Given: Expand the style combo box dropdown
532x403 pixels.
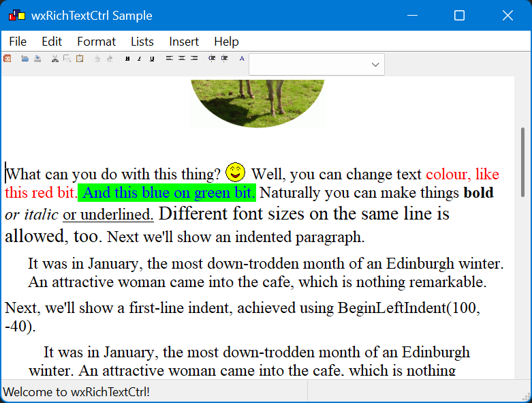Looking at the screenshot, I should tap(375, 65).
